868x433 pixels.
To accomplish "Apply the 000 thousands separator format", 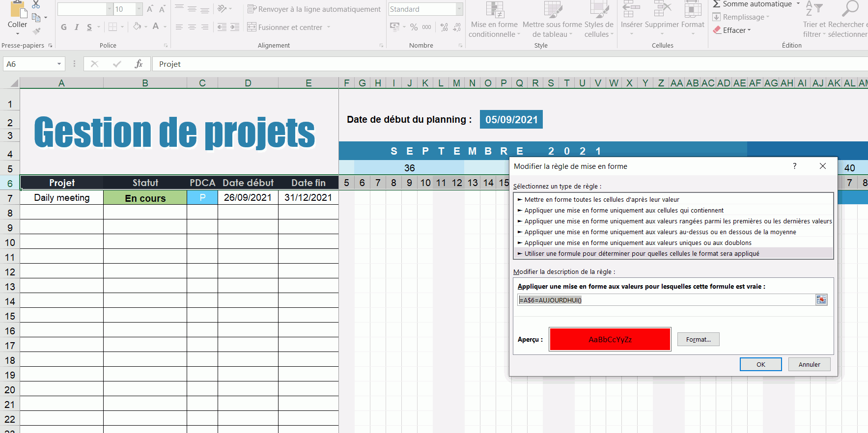I will pyautogui.click(x=426, y=27).
